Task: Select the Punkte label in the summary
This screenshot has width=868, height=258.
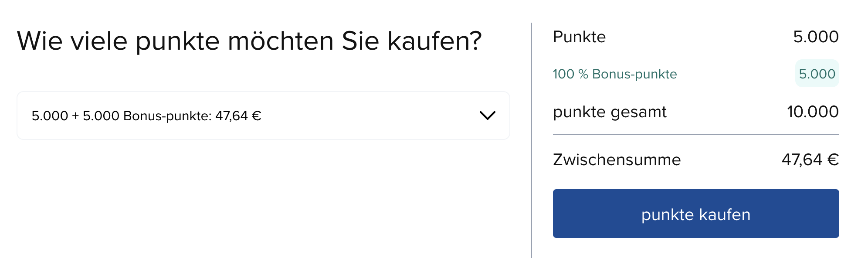Action: 579,37
